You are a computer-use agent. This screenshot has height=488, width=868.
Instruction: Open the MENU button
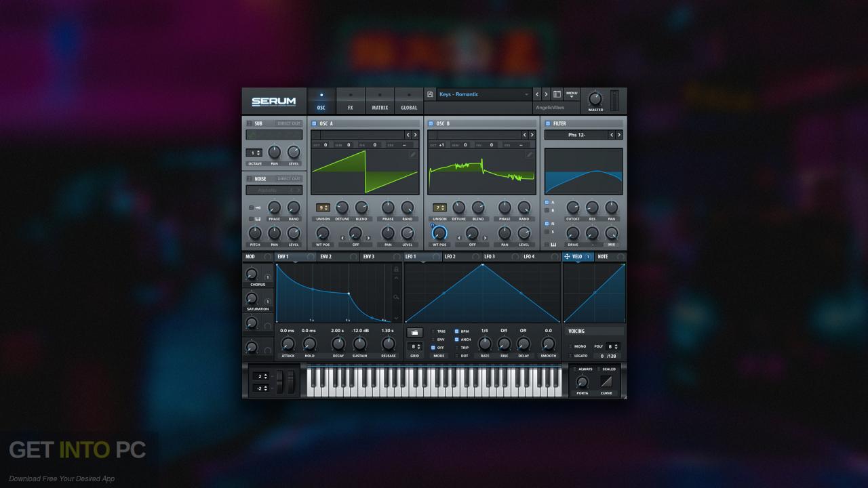click(x=572, y=94)
